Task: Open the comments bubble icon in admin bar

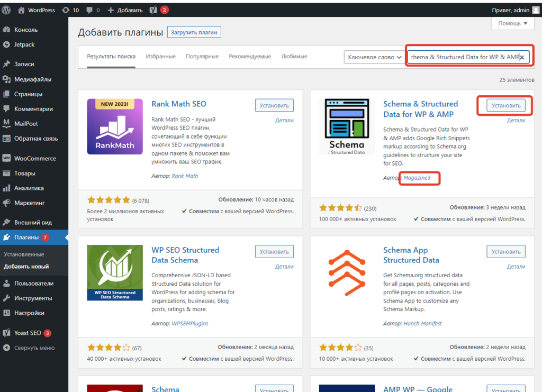Action: [x=89, y=10]
